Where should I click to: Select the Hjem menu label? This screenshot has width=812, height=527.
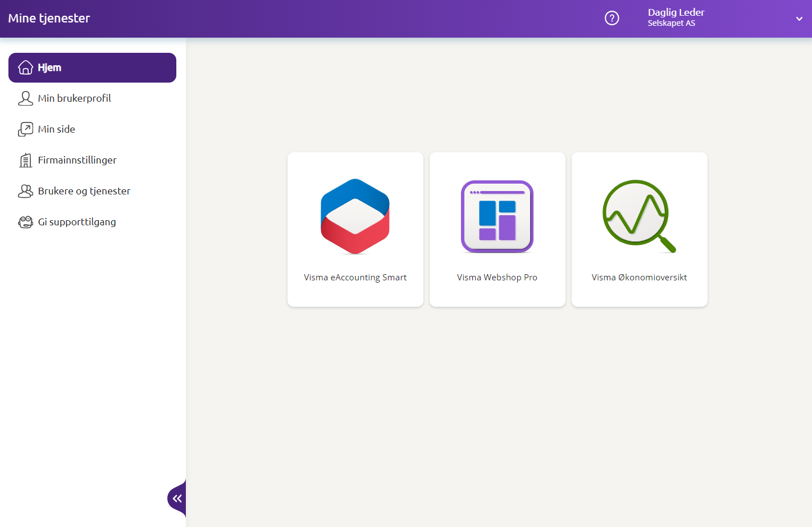point(49,67)
